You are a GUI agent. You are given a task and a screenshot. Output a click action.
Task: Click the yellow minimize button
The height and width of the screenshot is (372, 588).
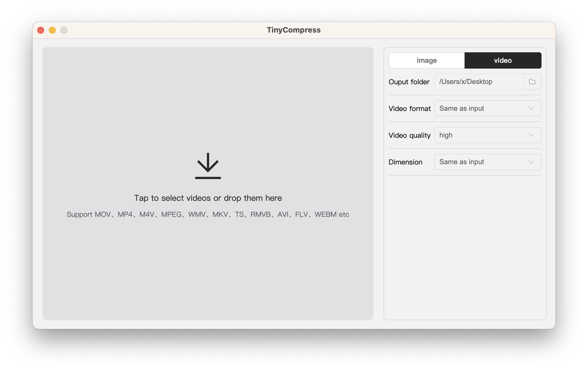pyautogui.click(x=52, y=30)
